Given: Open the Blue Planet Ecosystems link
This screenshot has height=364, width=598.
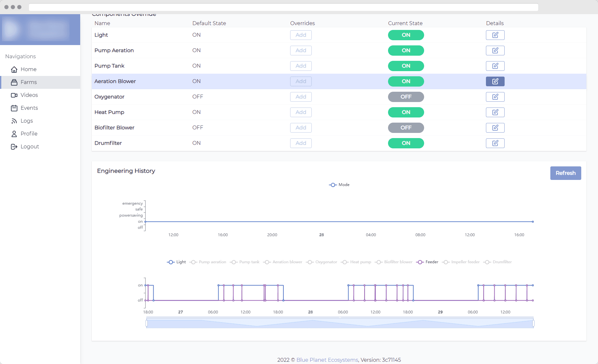Looking at the screenshot, I should [327, 360].
